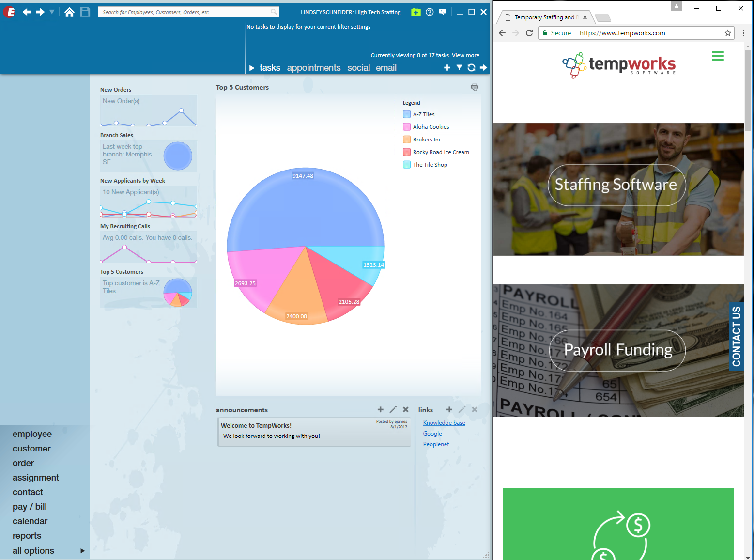Open the CONTACT US side tab in browser

[x=737, y=337]
